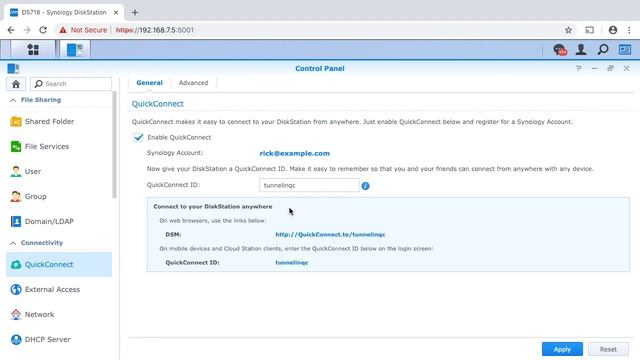The image size is (640, 360).
Task: Click the Control Panel home icon
Action: (16, 84)
